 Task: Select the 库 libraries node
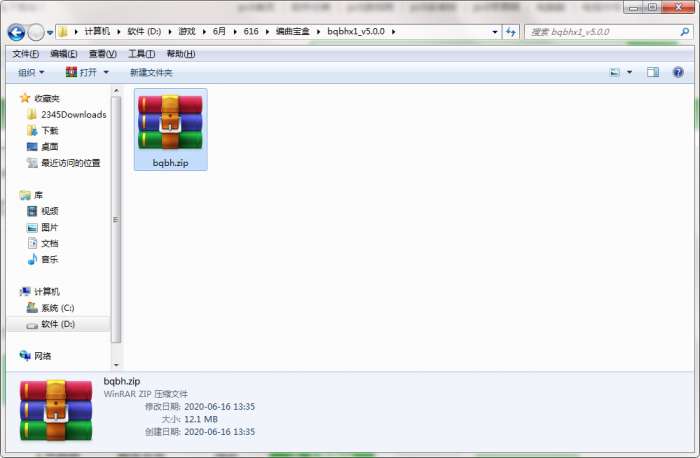click(31, 195)
